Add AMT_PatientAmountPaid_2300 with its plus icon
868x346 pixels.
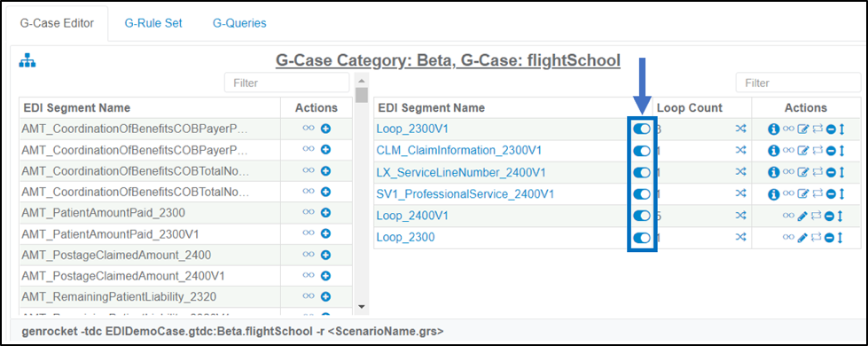[325, 213]
